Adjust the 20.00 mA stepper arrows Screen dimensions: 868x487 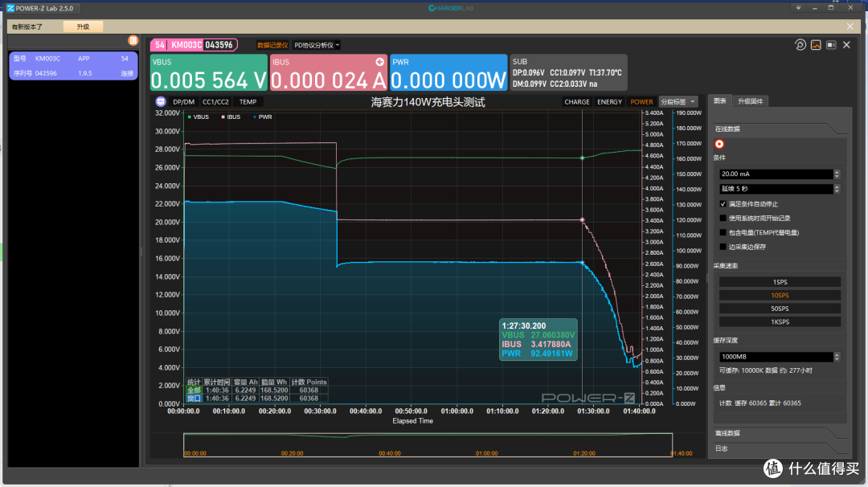click(x=837, y=174)
